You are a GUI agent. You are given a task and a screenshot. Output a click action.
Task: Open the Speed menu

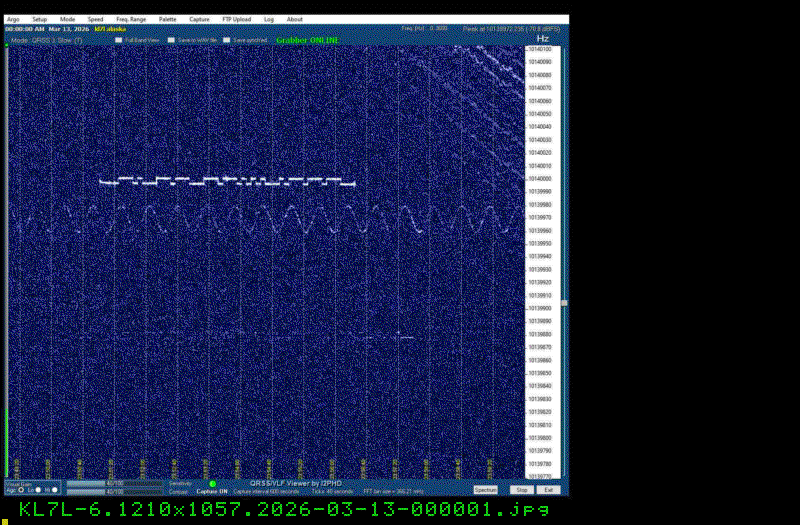pyautogui.click(x=95, y=19)
